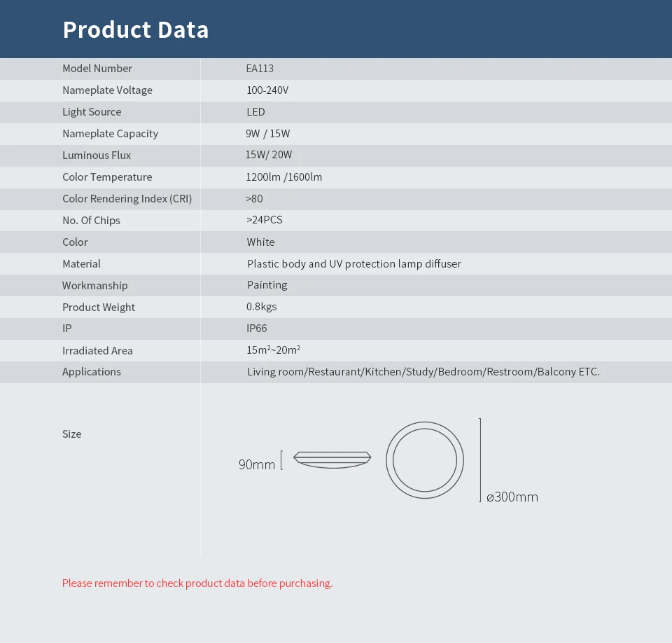Screen dimensions: 672x643
Task: Click the Applications room list text
Action: pos(423,371)
